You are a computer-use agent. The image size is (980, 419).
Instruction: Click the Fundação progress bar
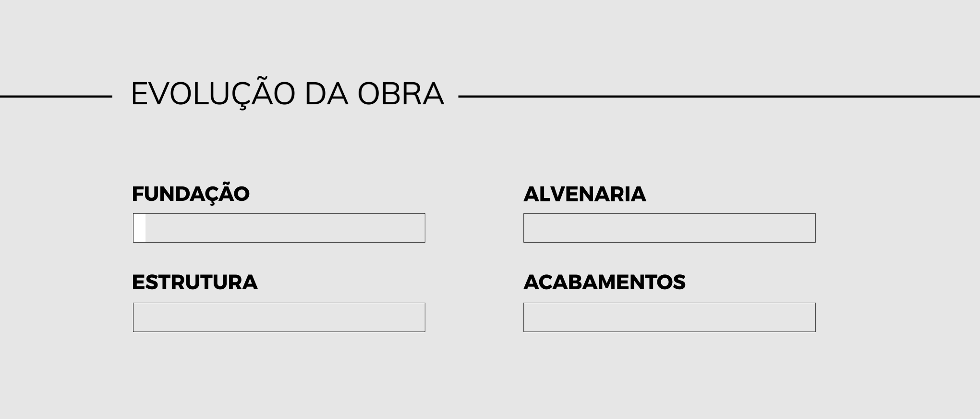tap(279, 228)
